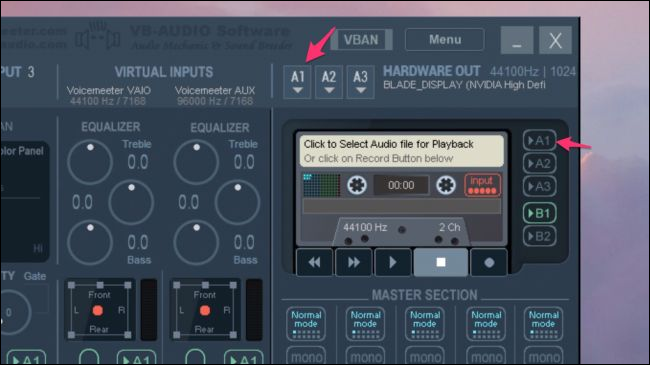Minimize the Voicemeeter window

coord(517,40)
